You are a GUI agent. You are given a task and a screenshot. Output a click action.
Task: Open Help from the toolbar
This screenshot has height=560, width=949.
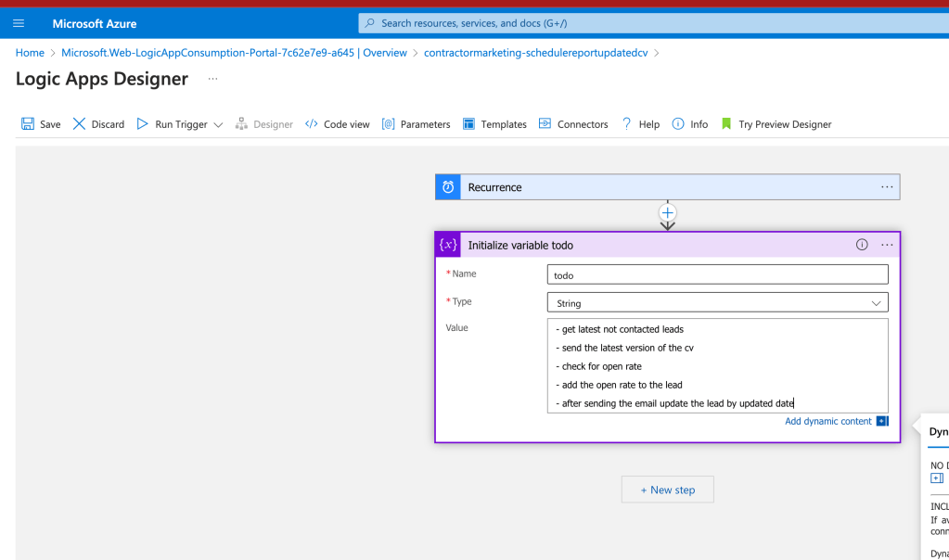click(x=648, y=124)
